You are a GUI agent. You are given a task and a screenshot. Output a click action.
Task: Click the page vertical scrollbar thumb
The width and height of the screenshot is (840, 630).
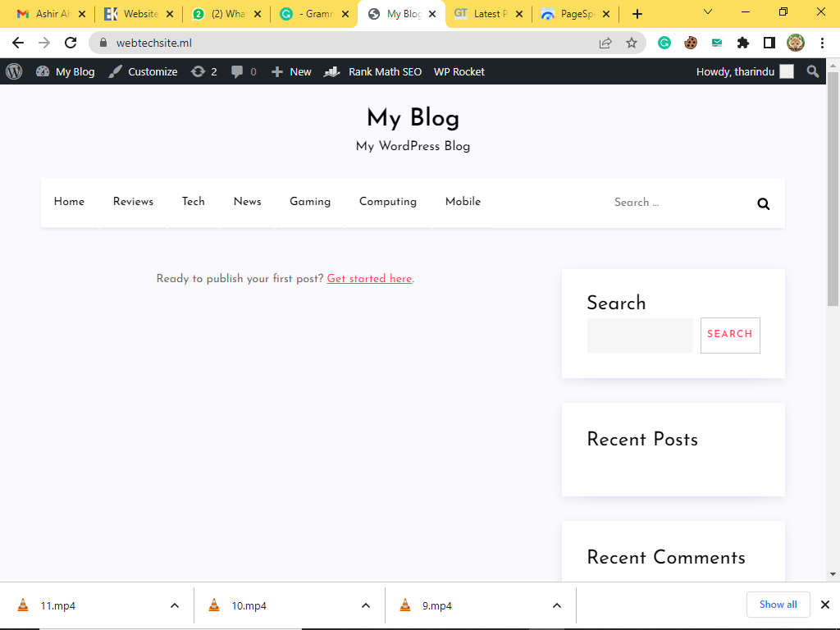click(x=833, y=189)
